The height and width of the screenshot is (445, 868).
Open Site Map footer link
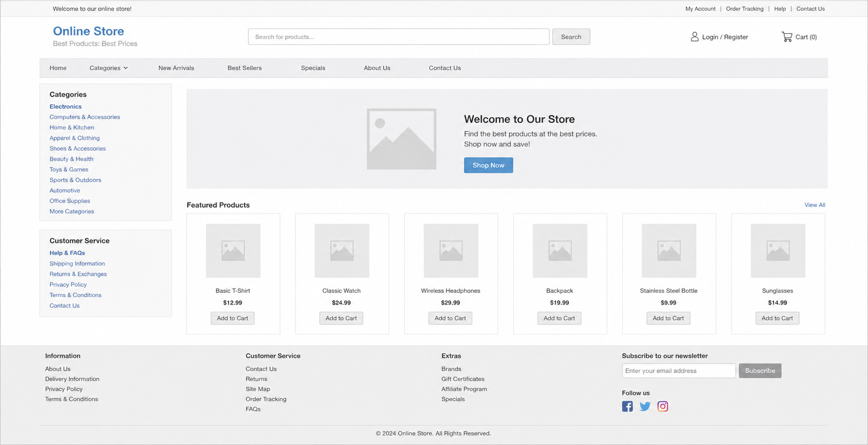tap(257, 389)
